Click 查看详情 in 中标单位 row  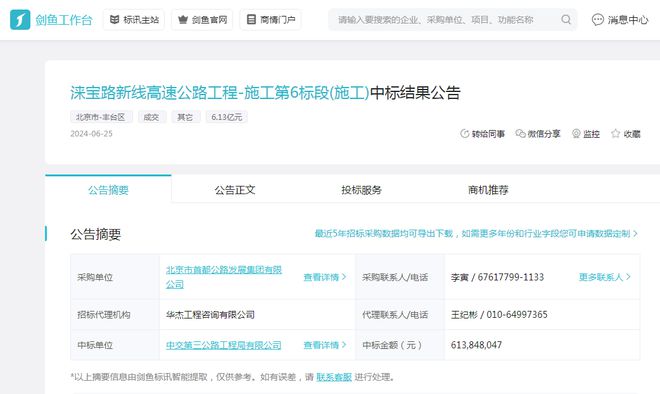[x=325, y=345]
